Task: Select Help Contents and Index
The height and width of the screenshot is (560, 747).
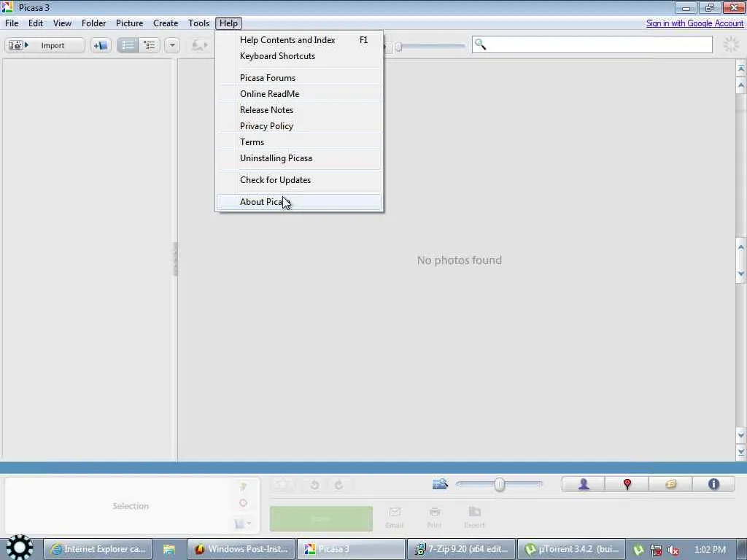Action: pyautogui.click(x=299, y=40)
